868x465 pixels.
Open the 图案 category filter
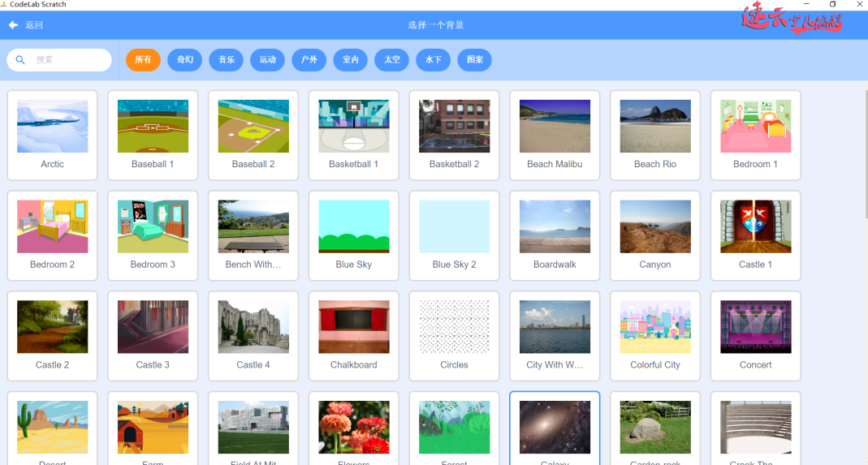click(474, 60)
